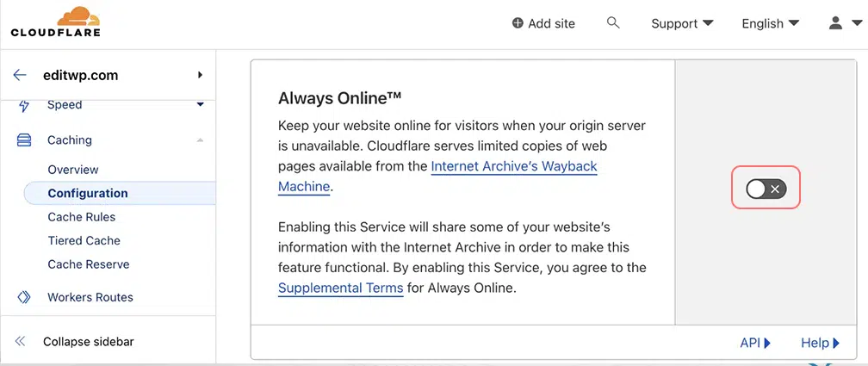
Task: Click the Collapse sidebar chevrons icon
Action: click(x=20, y=342)
